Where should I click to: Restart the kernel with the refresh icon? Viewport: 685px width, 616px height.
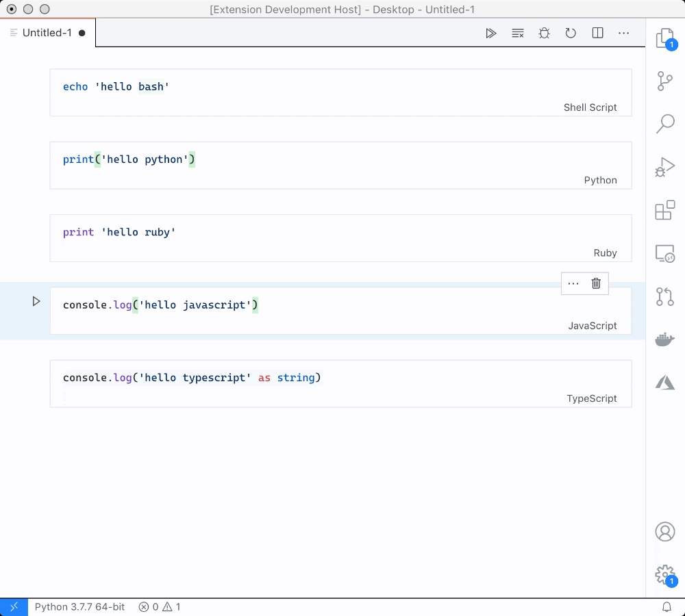[571, 32]
